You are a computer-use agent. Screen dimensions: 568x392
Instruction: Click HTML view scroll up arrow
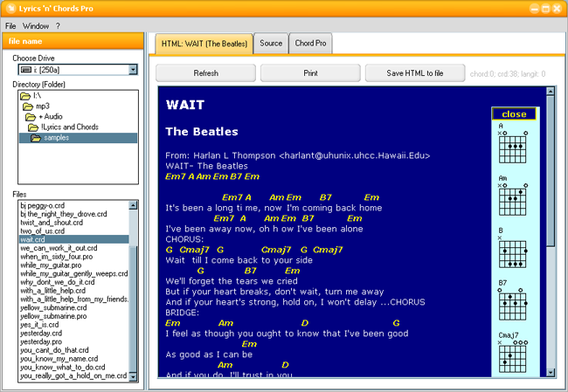click(x=551, y=91)
